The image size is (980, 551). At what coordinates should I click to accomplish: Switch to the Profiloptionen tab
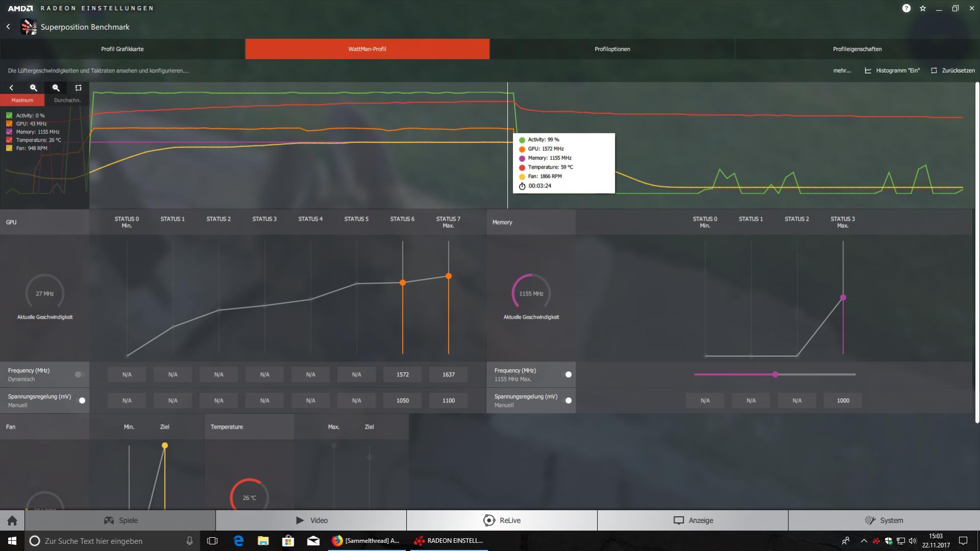coord(612,49)
